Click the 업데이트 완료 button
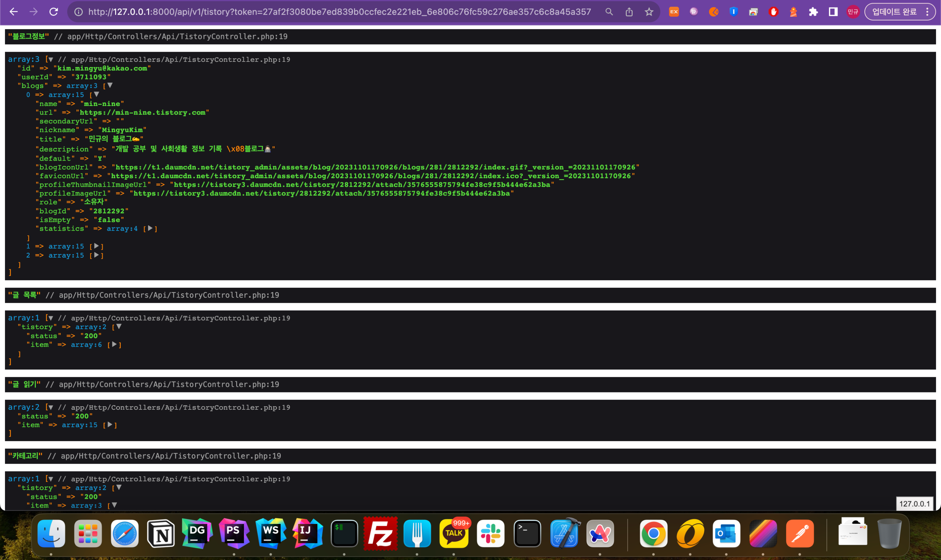This screenshot has width=941, height=560. 894,12
